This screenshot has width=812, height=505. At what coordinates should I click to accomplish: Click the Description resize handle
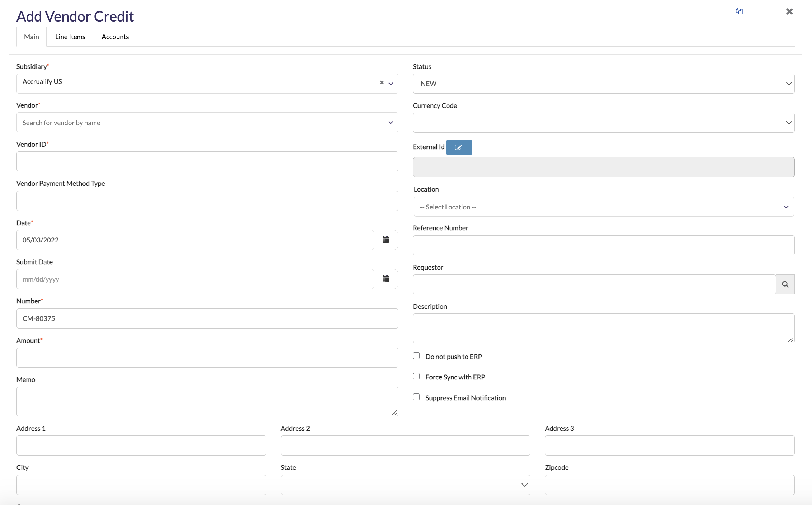point(790,339)
